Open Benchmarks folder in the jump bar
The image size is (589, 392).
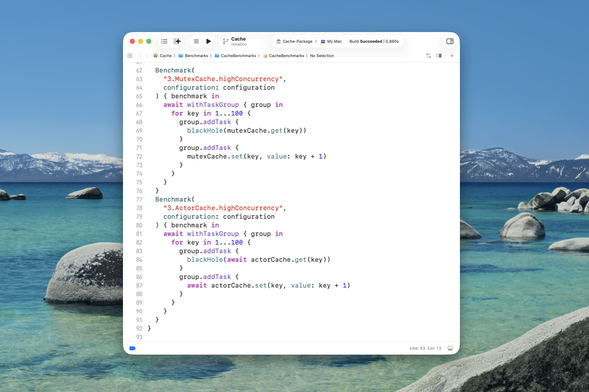193,56
